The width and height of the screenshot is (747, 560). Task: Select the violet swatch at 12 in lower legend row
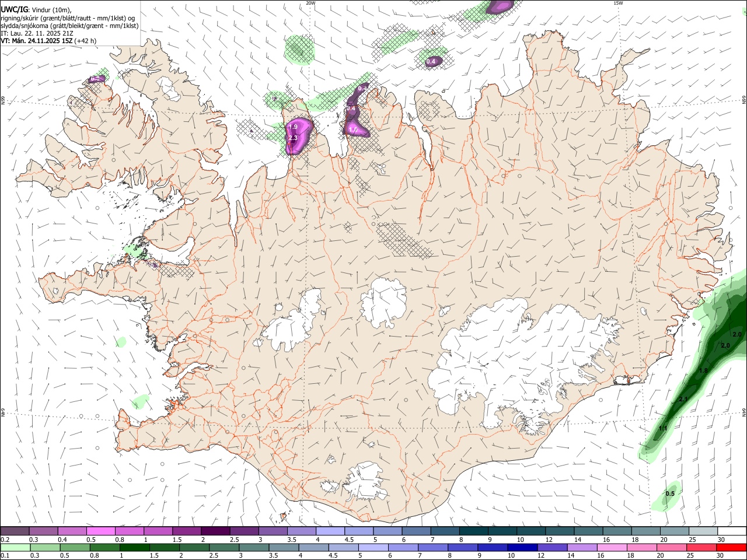point(551,548)
